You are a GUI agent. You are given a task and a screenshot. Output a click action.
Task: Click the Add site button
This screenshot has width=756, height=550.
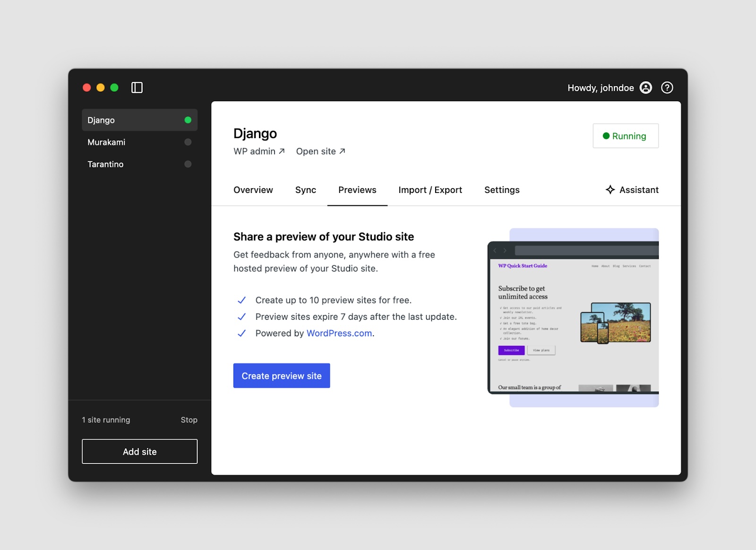[139, 451]
